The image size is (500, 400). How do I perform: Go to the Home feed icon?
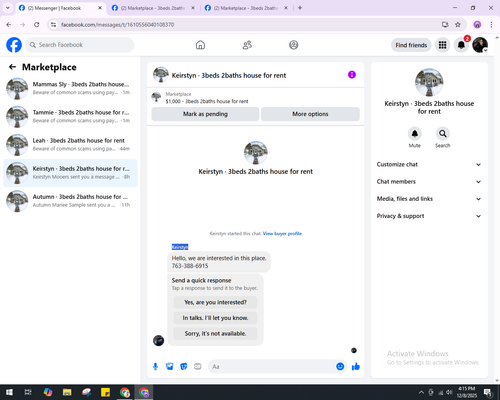(200, 45)
